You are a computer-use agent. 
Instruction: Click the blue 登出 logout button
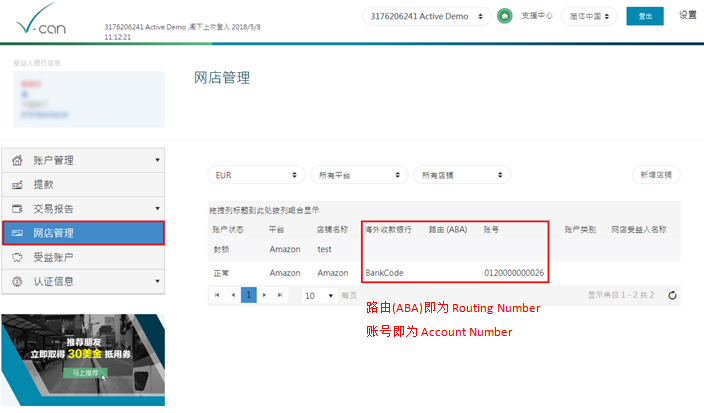coord(645,16)
